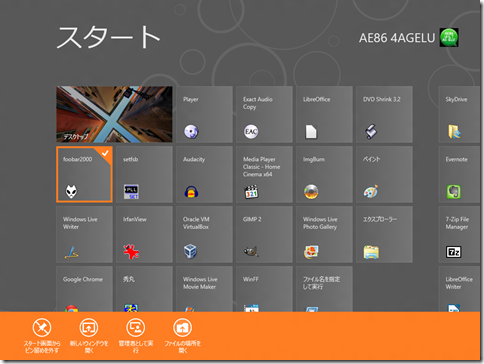Launch DVD Shrink 3.2 tile
Image resolution: width=484 pixels, height=364 pixels.
(384, 114)
